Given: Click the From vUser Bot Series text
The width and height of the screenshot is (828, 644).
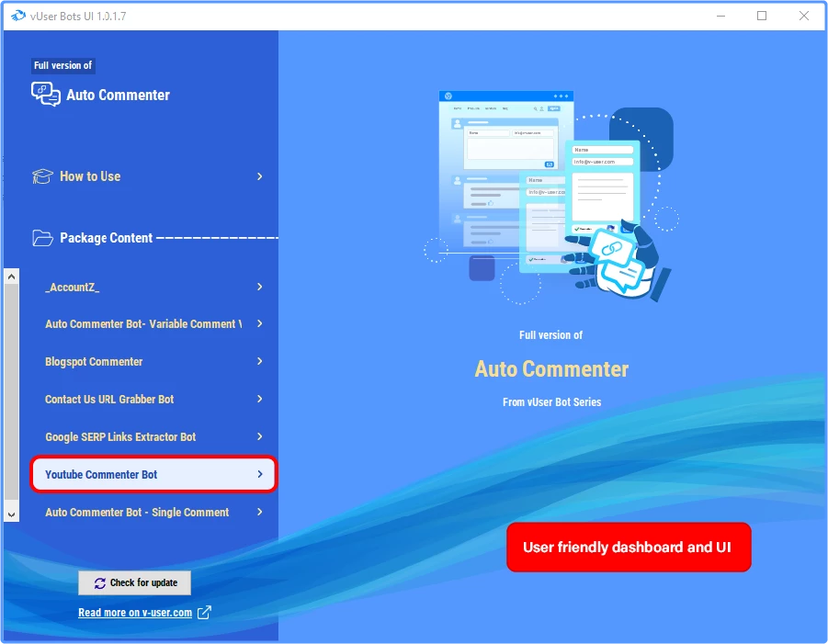Looking at the screenshot, I should (551, 402).
